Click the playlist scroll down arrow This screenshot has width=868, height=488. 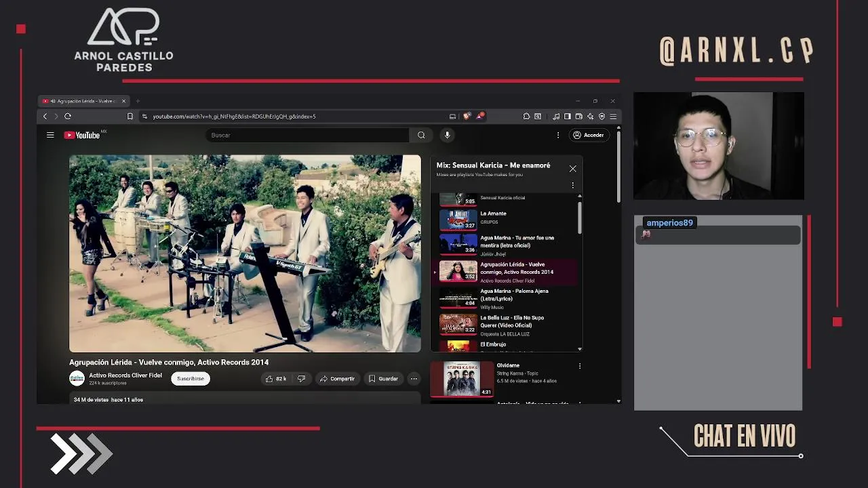[x=580, y=349]
